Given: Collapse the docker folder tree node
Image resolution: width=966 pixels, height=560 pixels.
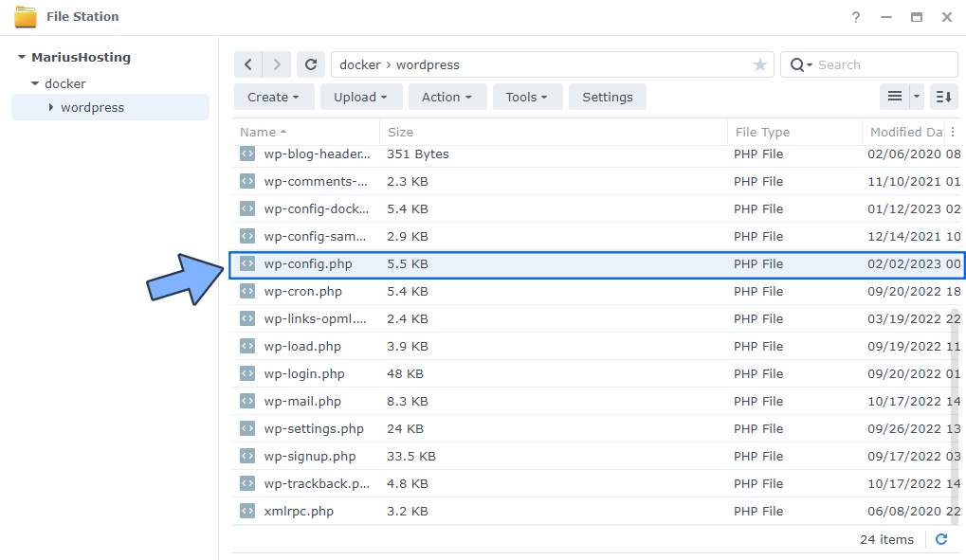Looking at the screenshot, I should pyautogui.click(x=35, y=83).
